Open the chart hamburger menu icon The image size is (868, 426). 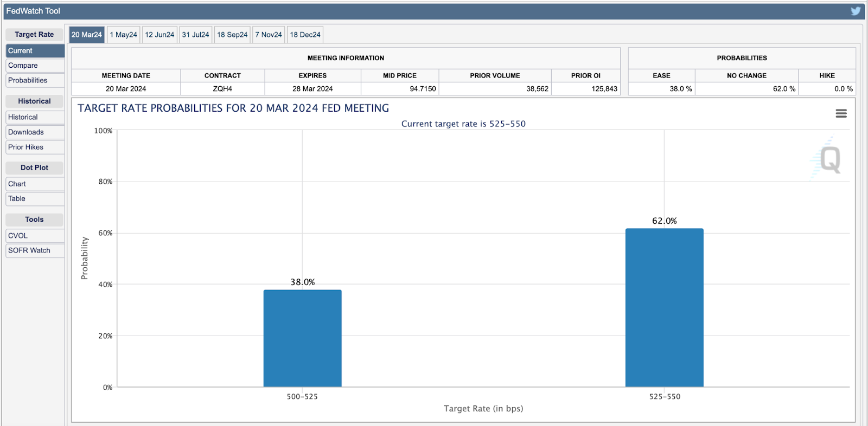[x=841, y=113]
